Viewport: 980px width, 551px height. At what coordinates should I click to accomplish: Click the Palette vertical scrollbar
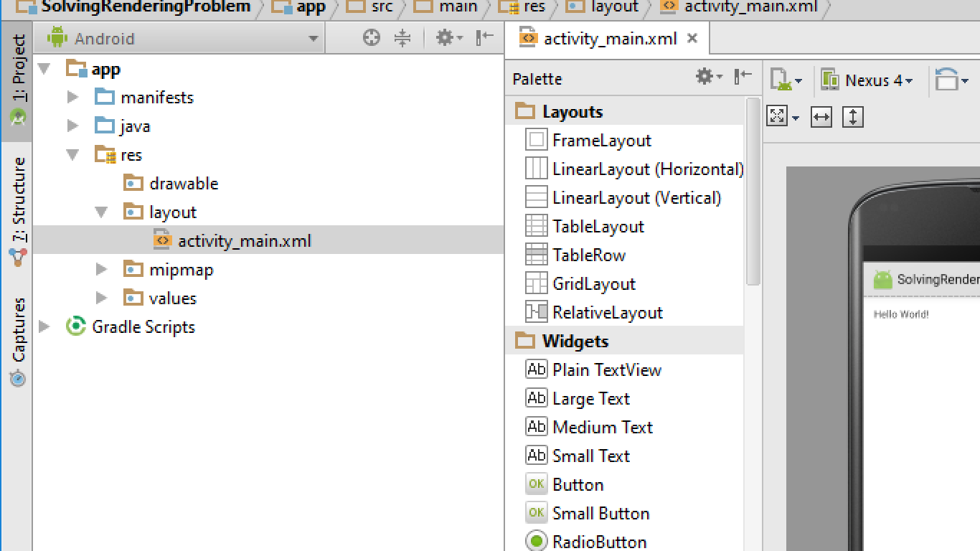pyautogui.click(x=753, y=192)
